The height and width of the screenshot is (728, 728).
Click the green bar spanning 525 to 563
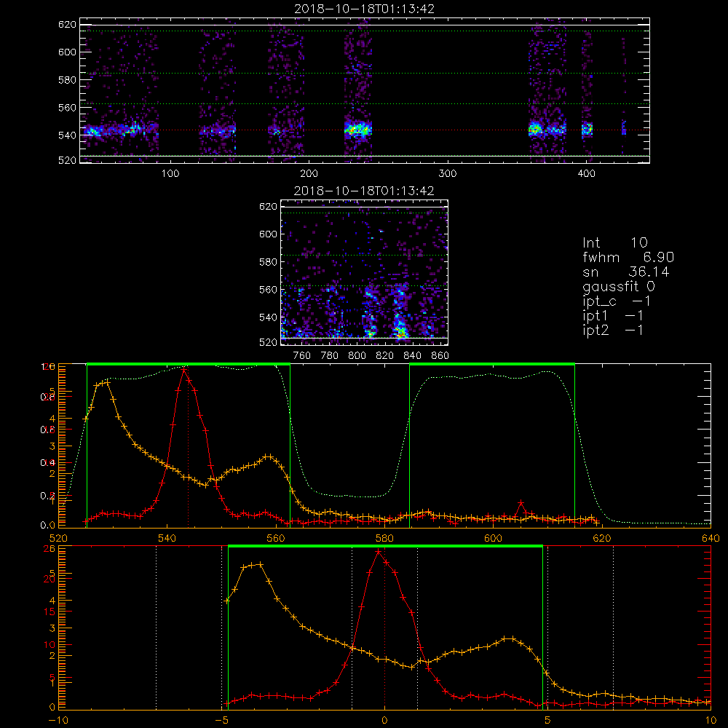189,364
